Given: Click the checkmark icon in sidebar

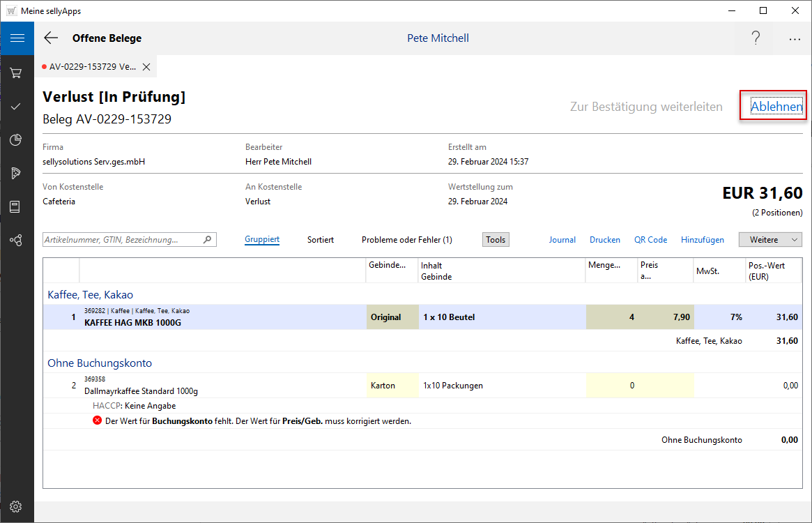Looking at the screenshot, I should tap(16, 106).
